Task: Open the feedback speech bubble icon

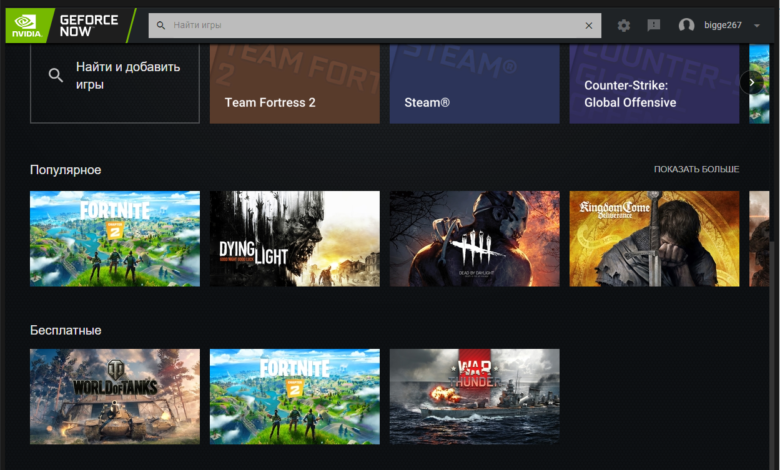Action: point(654,25)
